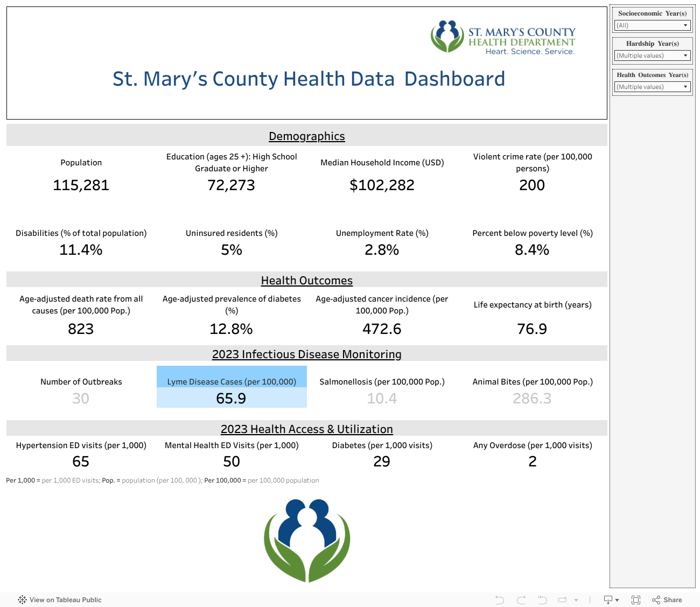Viewport: 700px width, 607px height.
Task: Open View on Tableau Public link
Action: pyautogui.click(x=65, y=600)
